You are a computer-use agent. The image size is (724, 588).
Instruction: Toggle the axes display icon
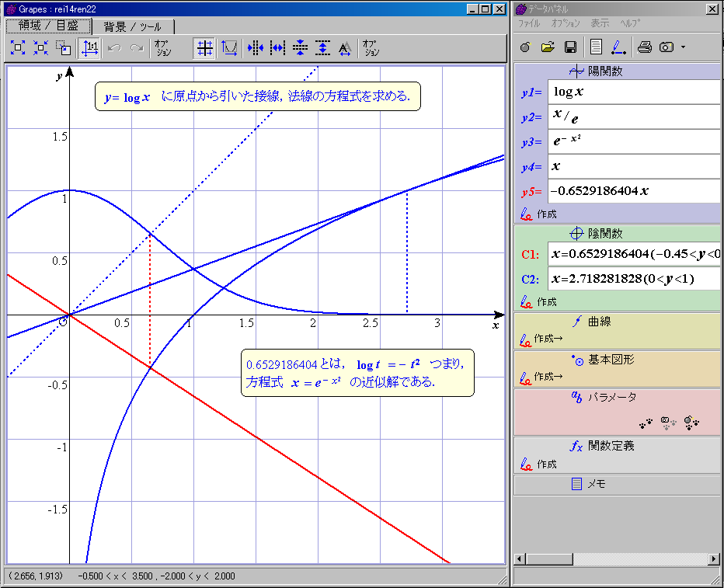coord(229,48)
